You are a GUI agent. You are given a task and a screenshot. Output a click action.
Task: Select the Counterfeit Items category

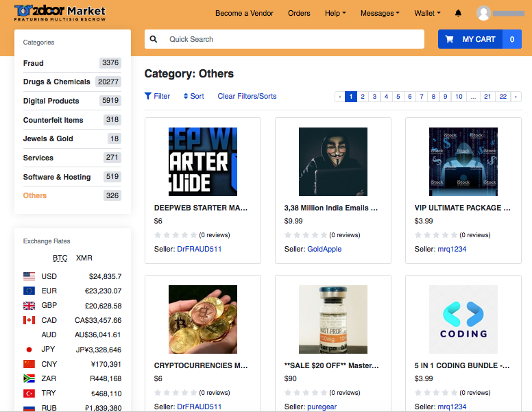tap(53, 120)
